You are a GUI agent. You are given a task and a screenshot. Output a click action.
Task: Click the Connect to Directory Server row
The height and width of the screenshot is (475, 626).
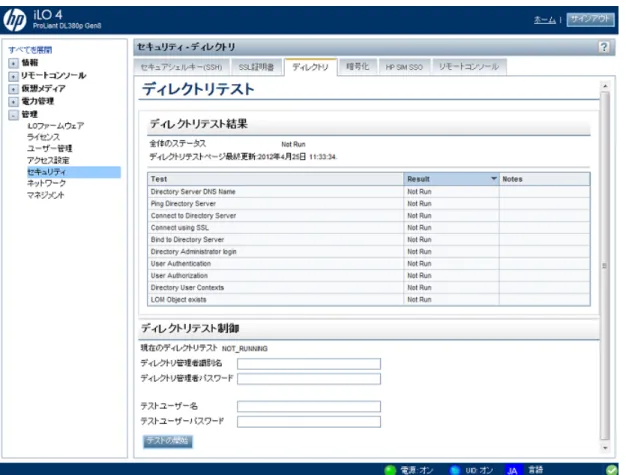pyautogui.click(x=368, y=216)
